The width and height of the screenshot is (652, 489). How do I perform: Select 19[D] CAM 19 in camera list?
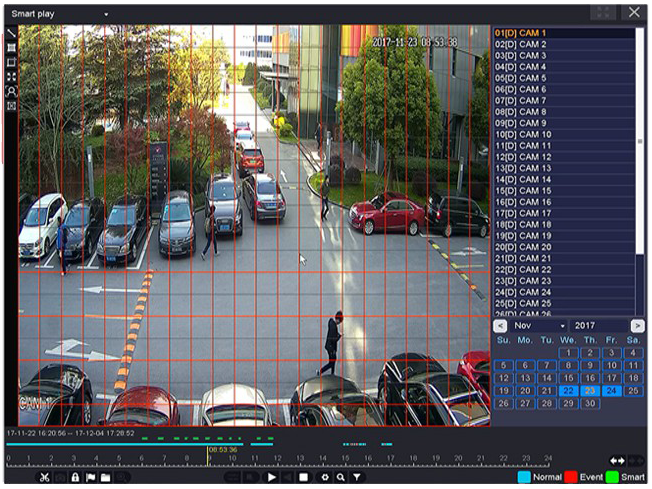point(564,236)
